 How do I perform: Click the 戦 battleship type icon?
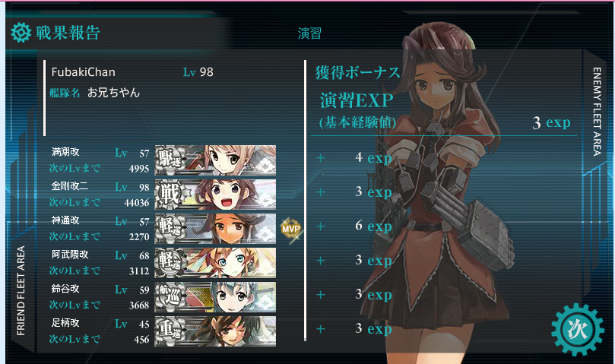click(x=170, y=195)
